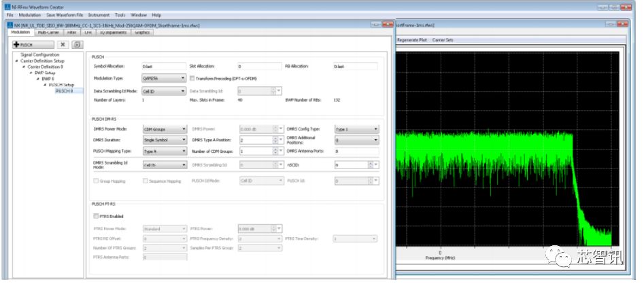Viewport: 644px width, 286px height.
Task: Open the DMRS Duration dropdown
Action: pos(165,140)
